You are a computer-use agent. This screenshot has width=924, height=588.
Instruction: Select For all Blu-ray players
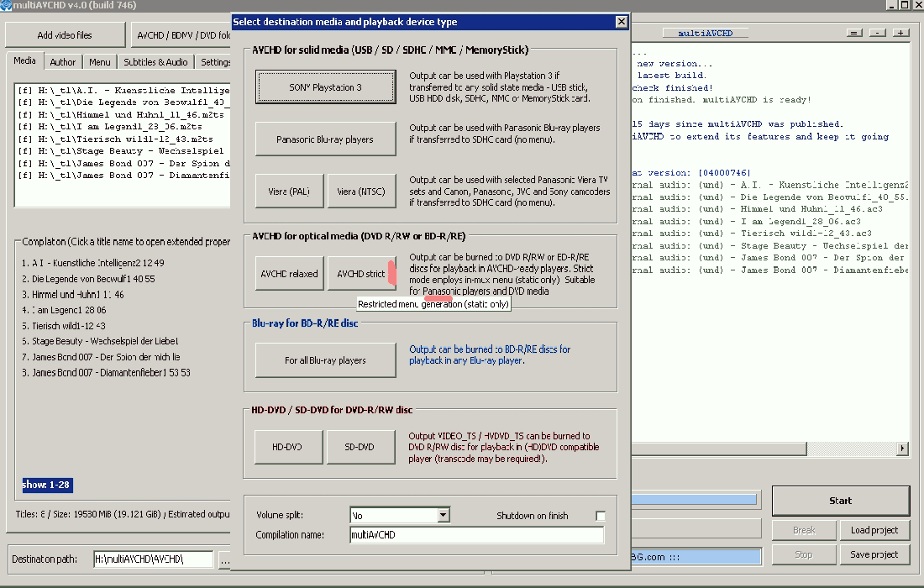click(x=325, y=360)
